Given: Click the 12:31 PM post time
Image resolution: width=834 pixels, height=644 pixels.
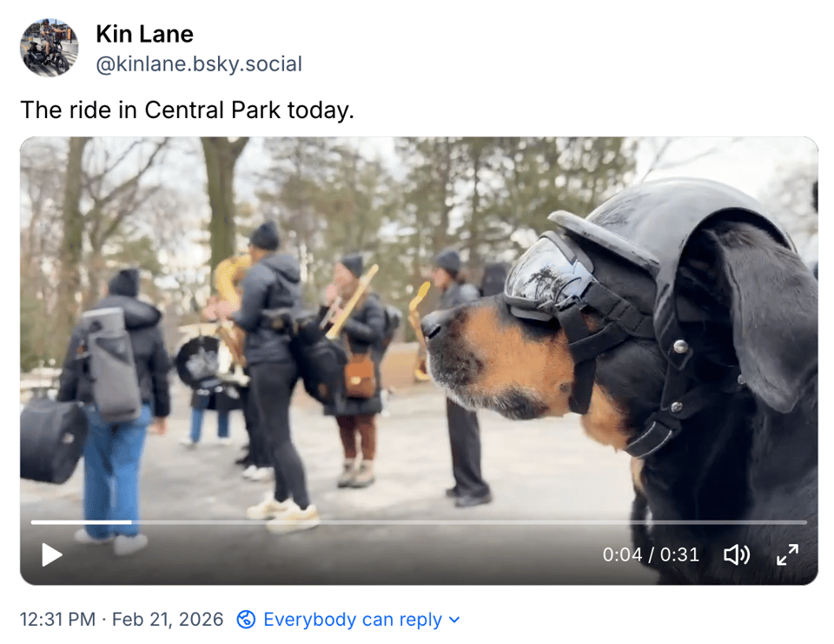Looking at the screenshot, I should coord(57,620).
